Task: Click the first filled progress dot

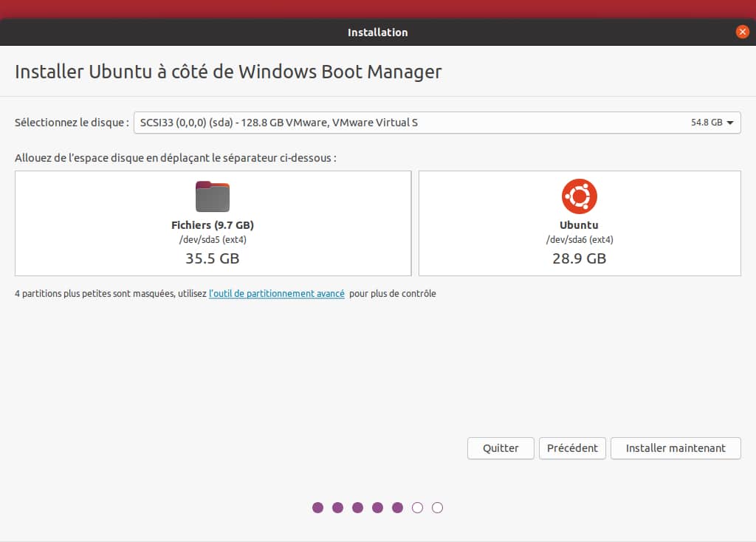Action: (x=317, y=507)
